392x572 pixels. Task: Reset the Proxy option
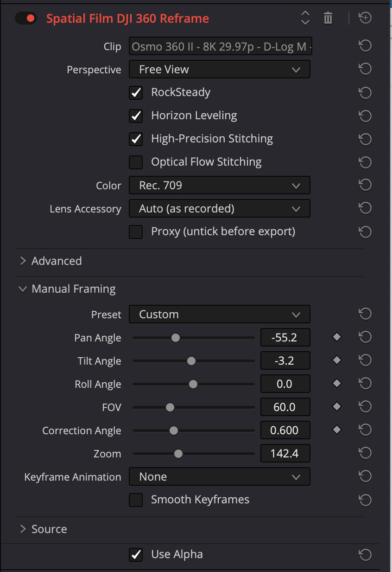365,231
